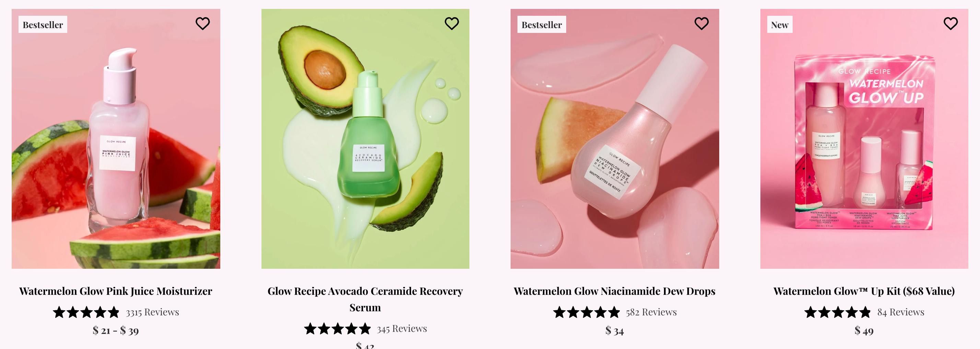Open the 345 Reviews for the Avocado Serum
The height and width of the screenshot is (349, 980).
[402, 328]
